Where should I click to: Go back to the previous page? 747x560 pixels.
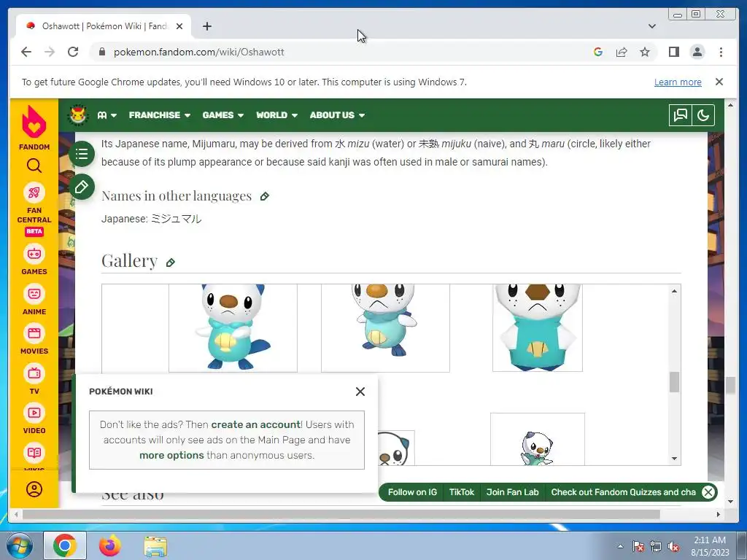click(x=26, y=52)
